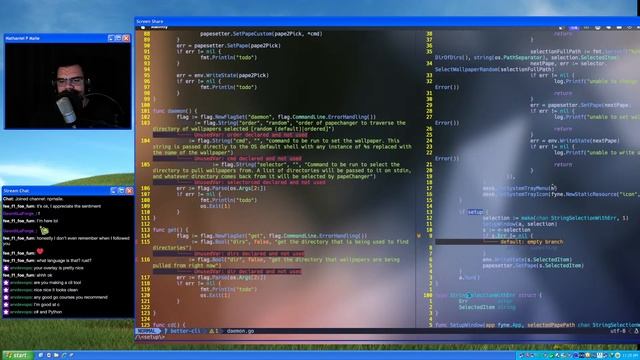The height and width of the screenshot is (360, 640).
Task: Click the utf-8 encoding label in status line
Action: click(617, 331)
